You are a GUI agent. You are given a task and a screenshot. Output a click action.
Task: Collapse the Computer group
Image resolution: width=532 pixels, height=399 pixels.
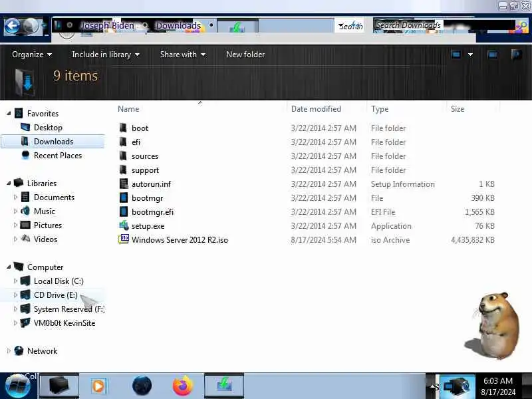pos(9,267)
